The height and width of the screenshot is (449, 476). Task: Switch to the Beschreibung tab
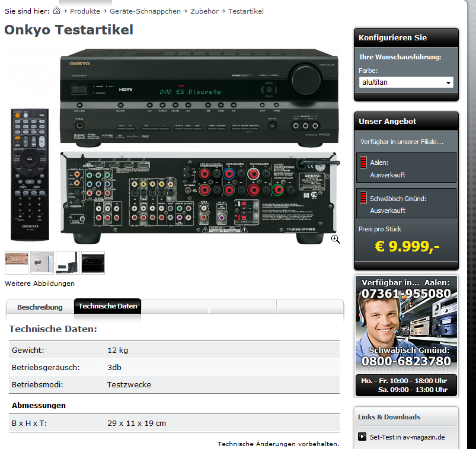[x=40, y=307]
